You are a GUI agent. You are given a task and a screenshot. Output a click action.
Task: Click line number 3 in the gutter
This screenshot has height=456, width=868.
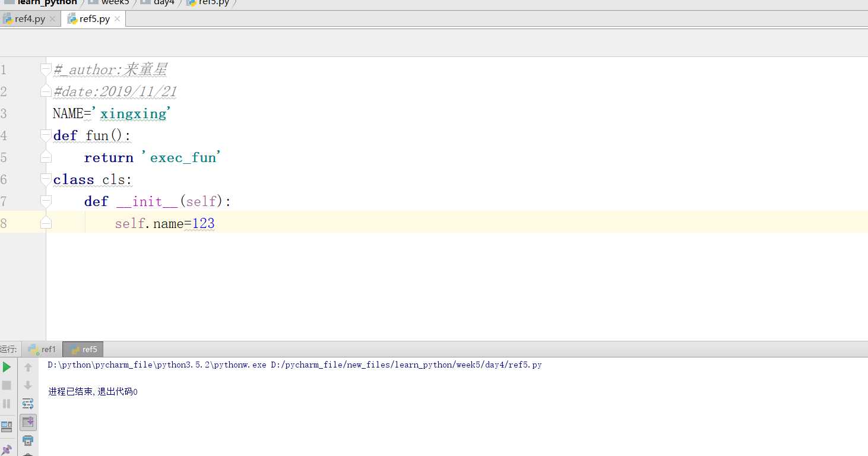4,113
